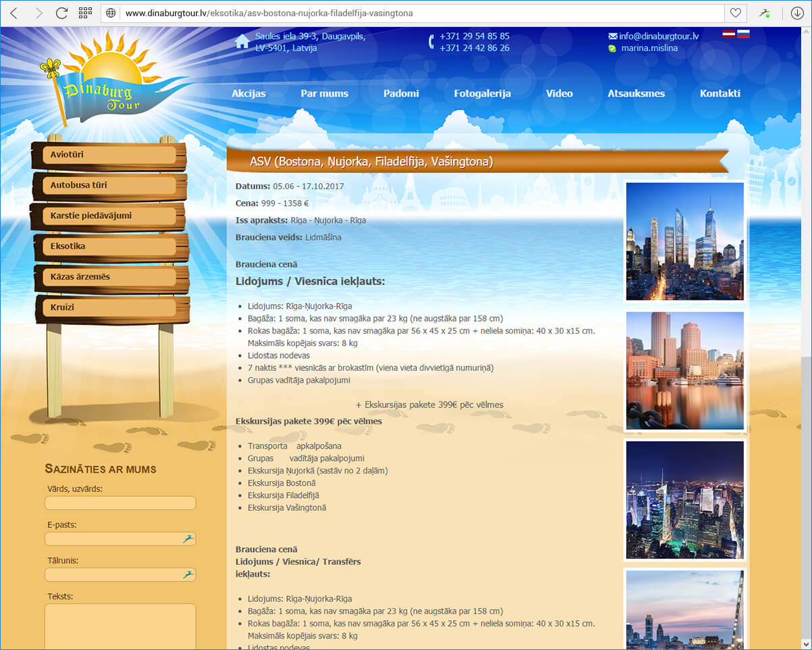The image size is (812, 650).
Task: Click the Ekskursija Filadelfijā list item
Action: (283, 495)
